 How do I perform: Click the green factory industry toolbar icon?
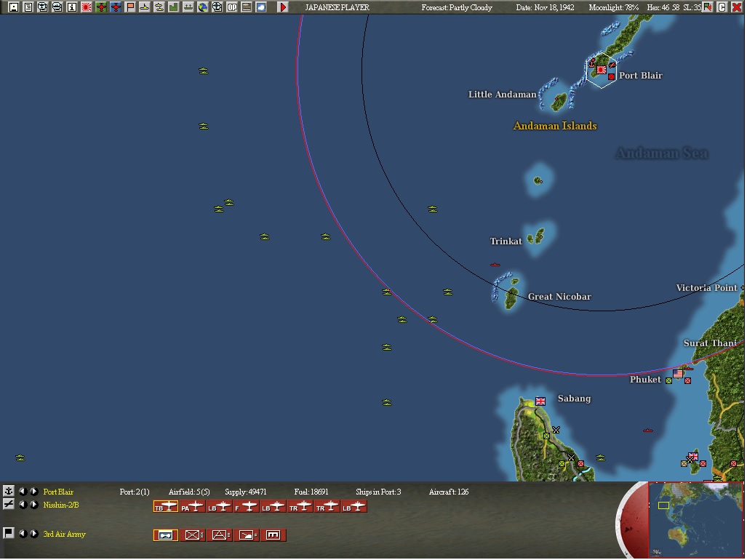[173, 7]
